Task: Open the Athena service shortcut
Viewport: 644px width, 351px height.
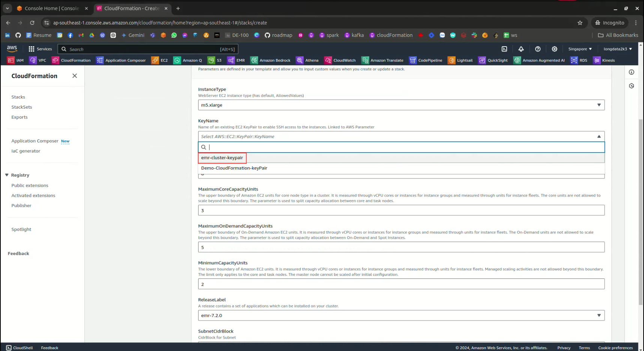Action: coord(307,60)
